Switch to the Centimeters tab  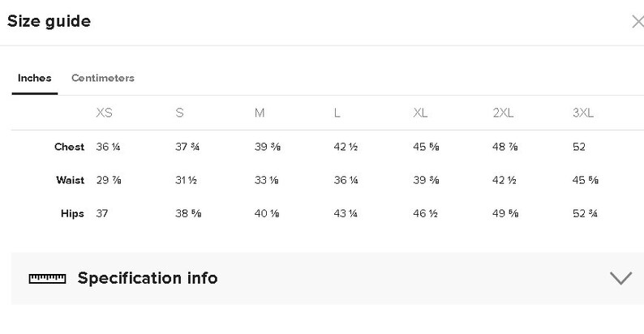click(x=103, y=78)
